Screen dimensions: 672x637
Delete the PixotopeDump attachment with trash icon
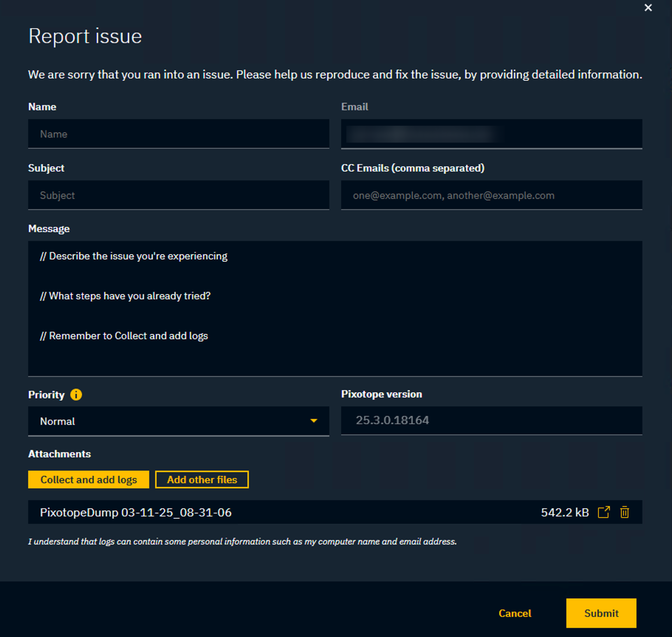pyautogui.click(x=624, y=512)
